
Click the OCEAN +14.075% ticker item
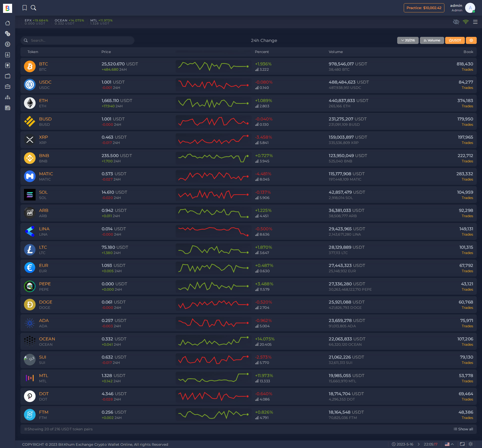[x=69, y=22]
